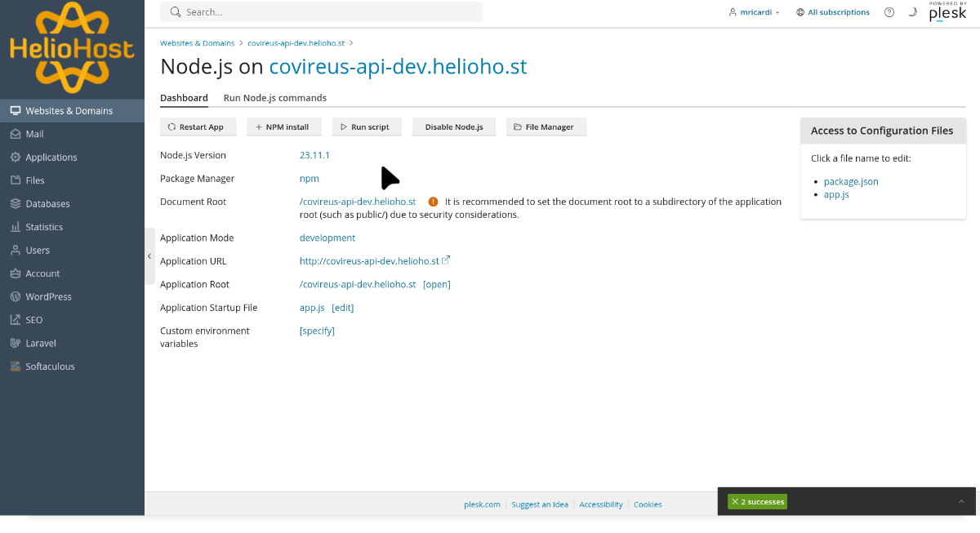Expand the 2 successes notification panel
980x533 pixels.
coord(960,501)
